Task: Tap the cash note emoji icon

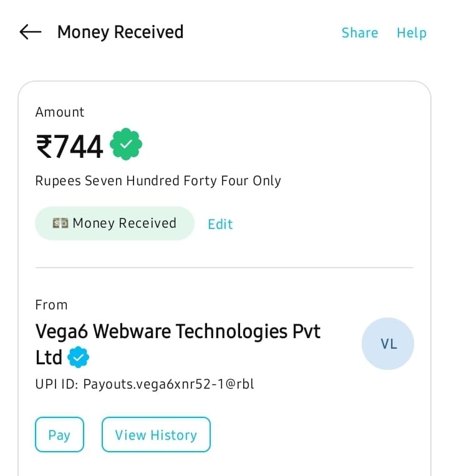Action: tap(60, 223)
